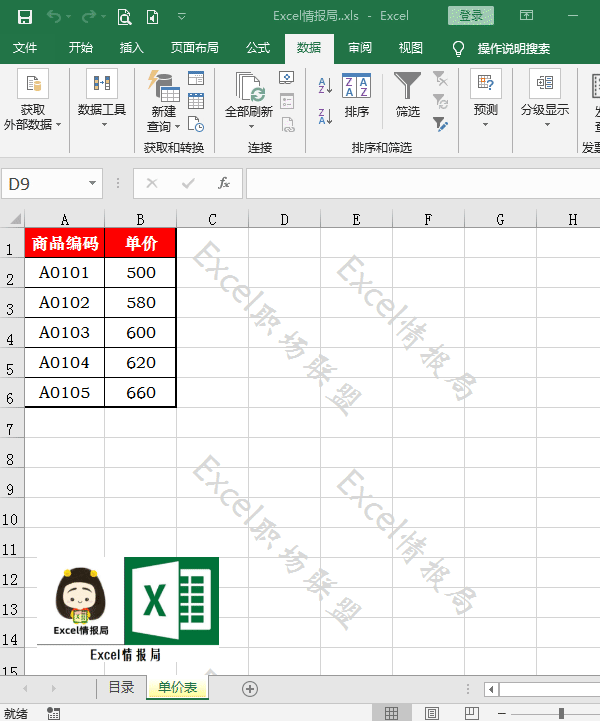This screenshot has width=600, height=721.
Task: Click the Redo arrow icon
Action: (88, 17)
